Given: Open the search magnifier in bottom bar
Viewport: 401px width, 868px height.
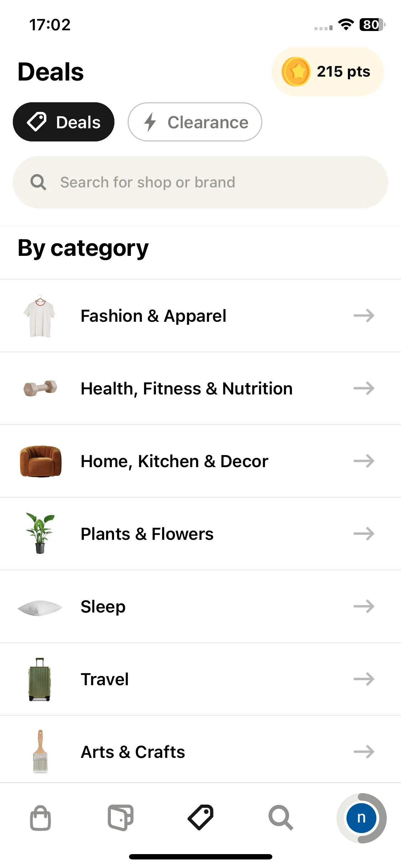Looking at the screenshot, I should 281,818.
